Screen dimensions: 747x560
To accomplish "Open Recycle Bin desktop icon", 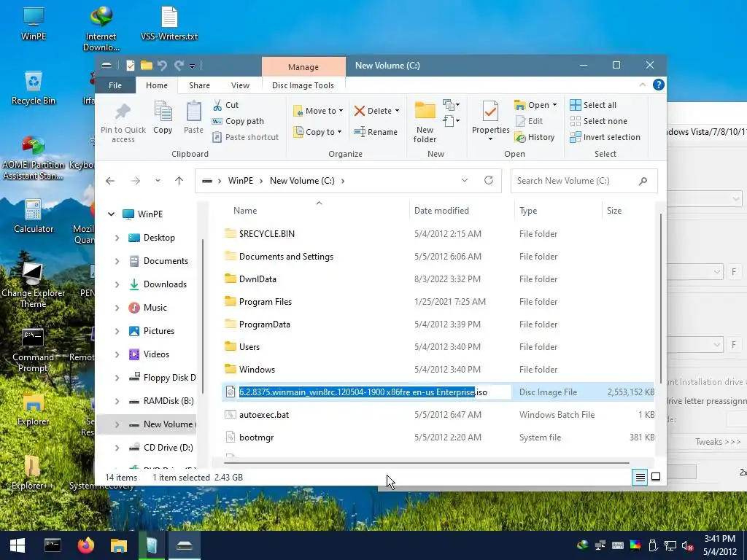I will point(34,87).
